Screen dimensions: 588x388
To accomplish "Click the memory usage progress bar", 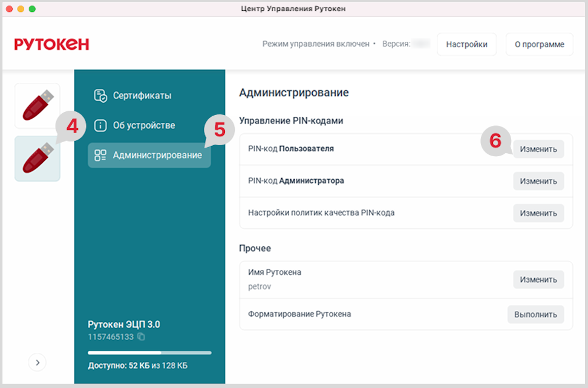I will tap(149, 352).
